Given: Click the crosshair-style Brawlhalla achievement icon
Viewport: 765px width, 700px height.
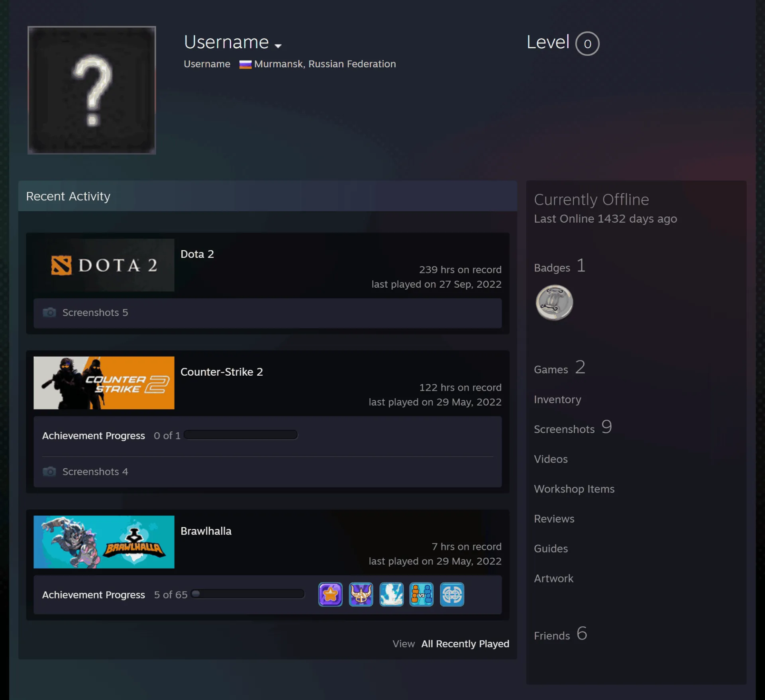Looking at the screenshot, I should [x=452, y=594].
